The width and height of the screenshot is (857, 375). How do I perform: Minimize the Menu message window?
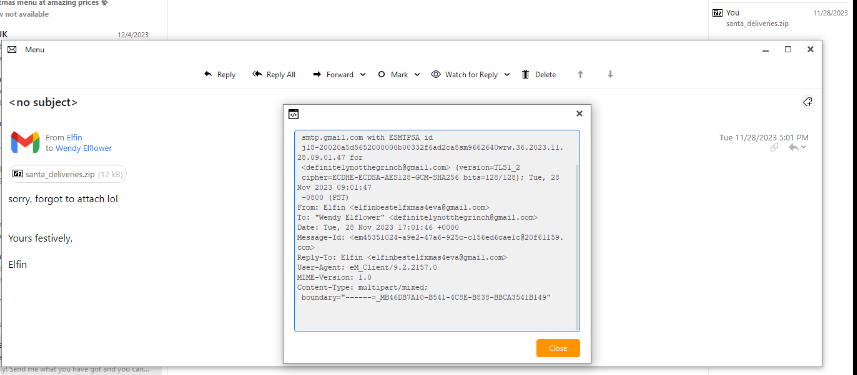(766, 50)
